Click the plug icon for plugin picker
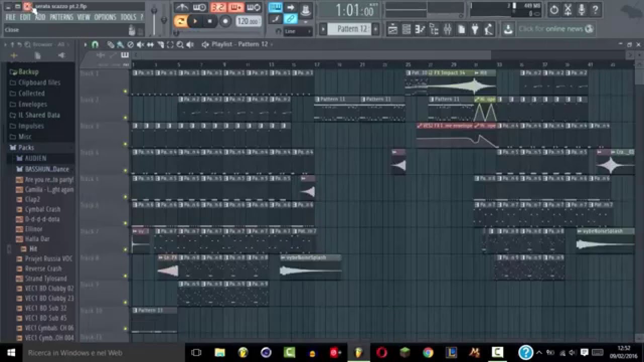 pyautogui.click(x=474, y=29)
